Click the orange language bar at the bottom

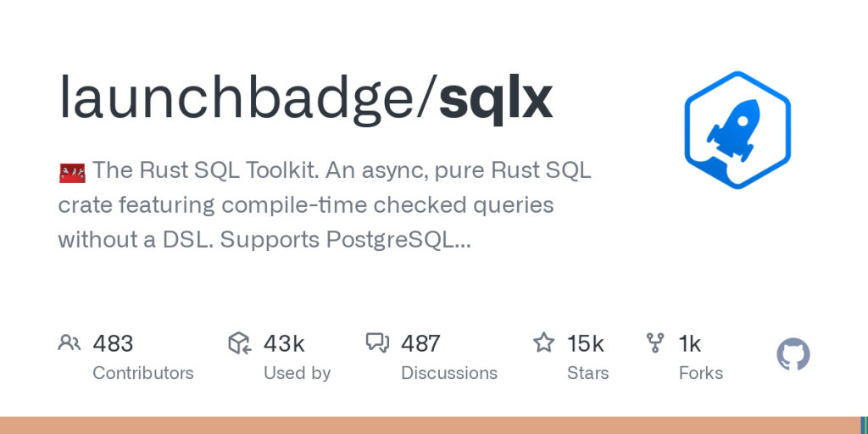[x=424, y=426]
